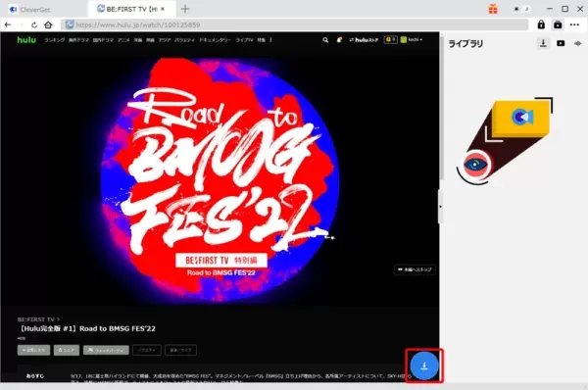Click the episode title text Road to BMSG FES'22
The height and width of the screenshot is (390, 588).
(x=118, y=328)
